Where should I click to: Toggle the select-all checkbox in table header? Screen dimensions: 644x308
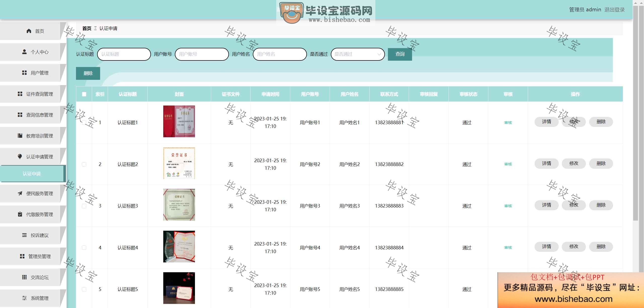click(84, 94)
